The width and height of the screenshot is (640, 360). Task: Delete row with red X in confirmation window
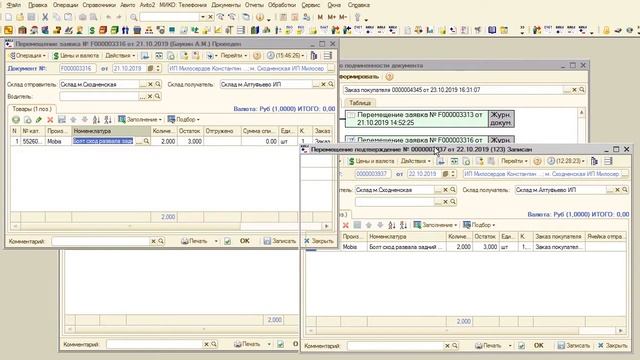coord(346,225)
